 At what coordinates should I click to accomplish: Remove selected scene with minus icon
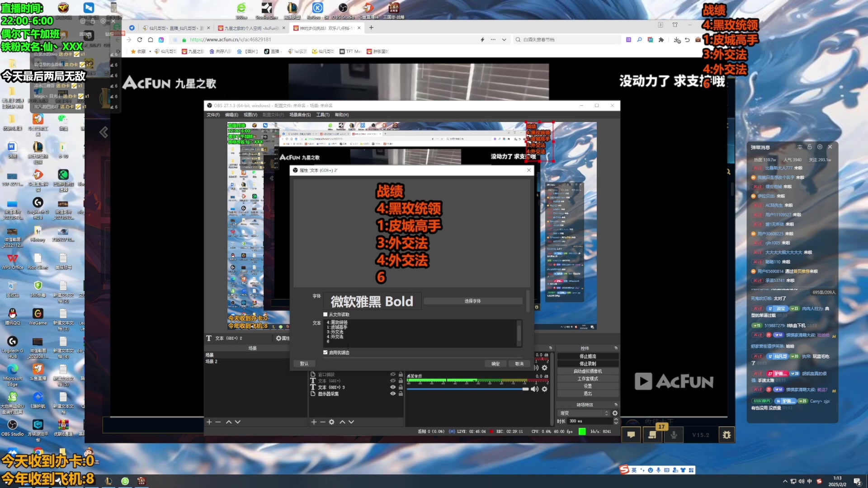(218, 422)
